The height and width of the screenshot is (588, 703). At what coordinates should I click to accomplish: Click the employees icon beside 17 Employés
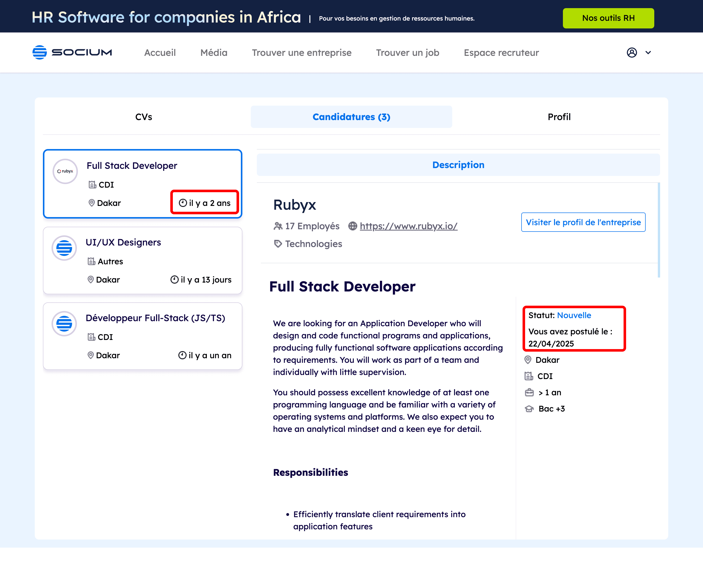(x=278, y=226)
